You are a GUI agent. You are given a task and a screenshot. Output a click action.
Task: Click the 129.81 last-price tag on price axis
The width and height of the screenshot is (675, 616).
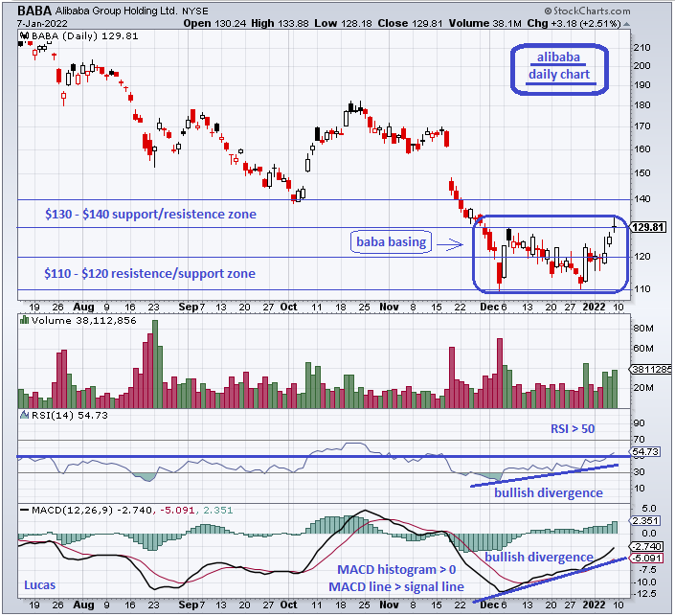tap(649, 227)
